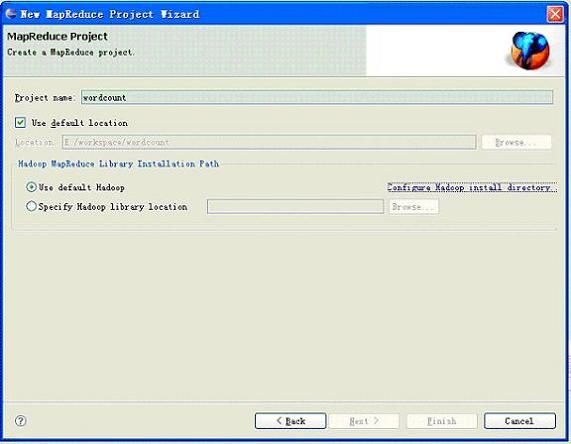The height and width of the screenshot is (444, 571).
Task: Click the Hadoop elephant wizard logo
Action: point(530,50)
